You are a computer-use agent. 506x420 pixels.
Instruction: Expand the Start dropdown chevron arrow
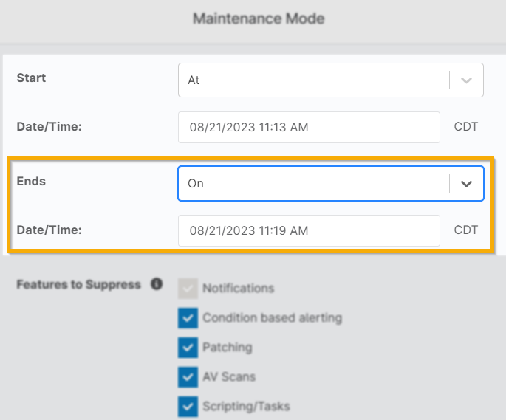click(x=466, y=80)
